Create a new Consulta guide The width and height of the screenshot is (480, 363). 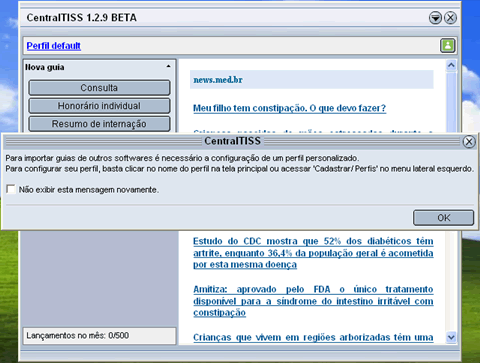99,88
